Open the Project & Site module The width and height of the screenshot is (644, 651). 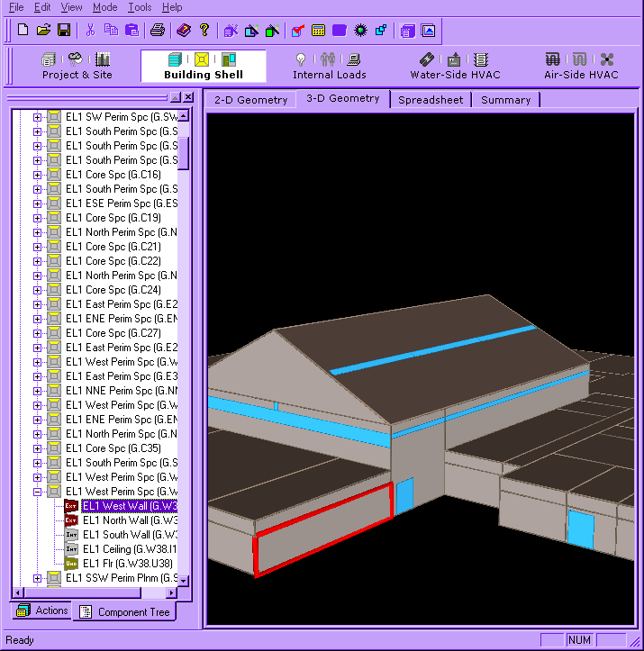77,66
